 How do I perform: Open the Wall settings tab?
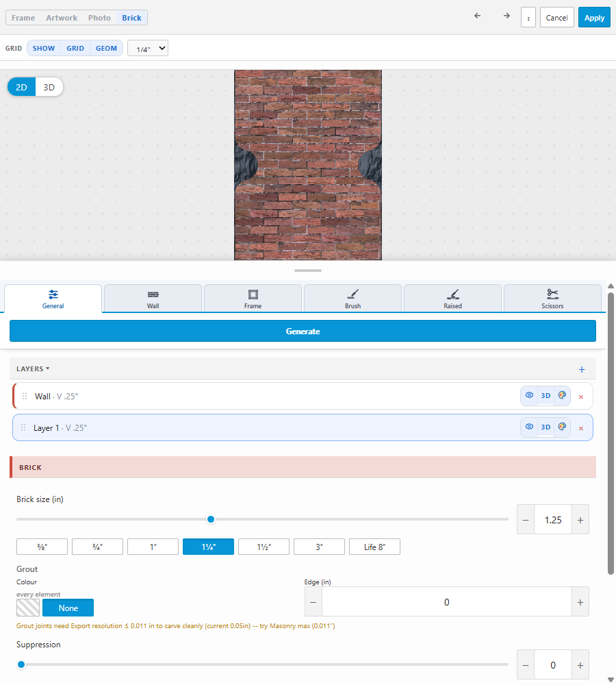point(153,299)
